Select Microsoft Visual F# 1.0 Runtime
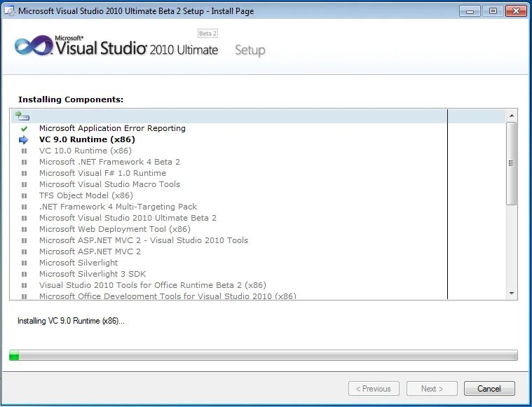The height and width of the screenshot is (407, 532). (102, 173)
